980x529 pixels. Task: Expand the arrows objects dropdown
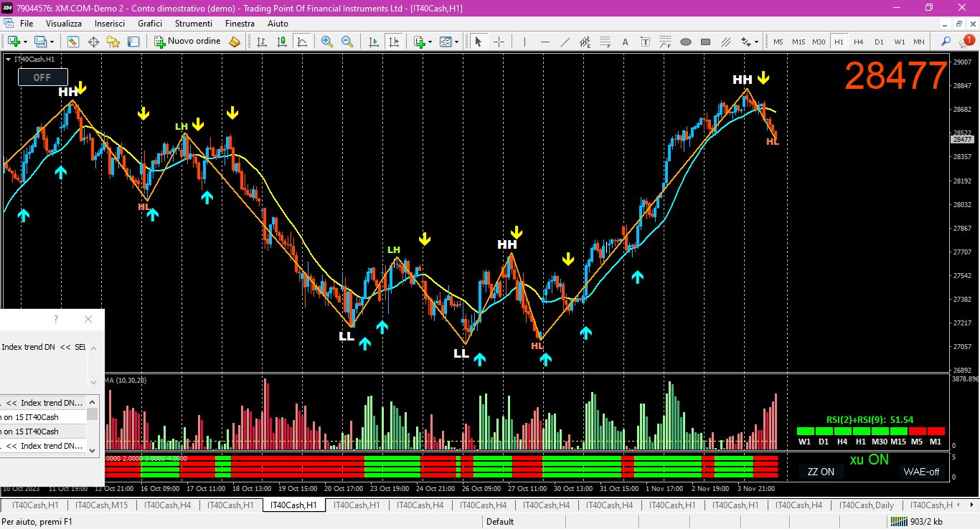(757, 42)
